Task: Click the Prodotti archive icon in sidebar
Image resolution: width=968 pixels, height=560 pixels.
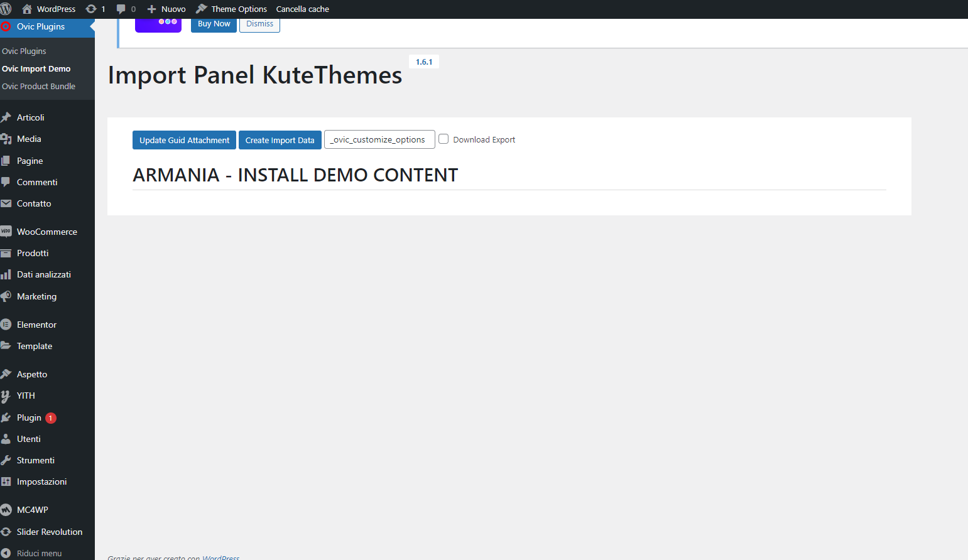Action: tap(6, 253)
